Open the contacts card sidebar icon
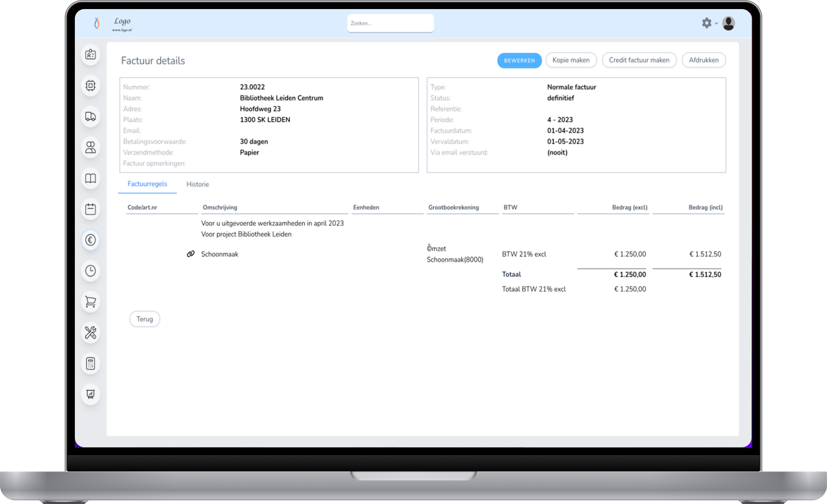This screenshot has width=827, height=504. [90, 54]
